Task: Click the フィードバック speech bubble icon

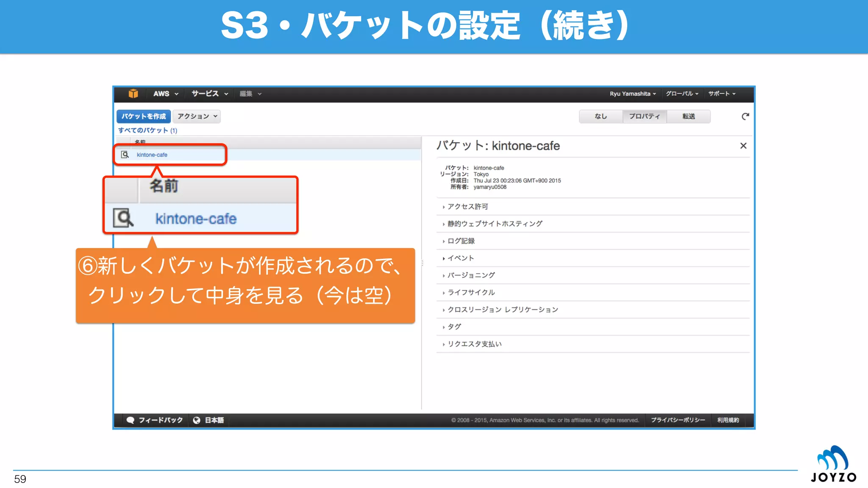Action: pos(131,420)
